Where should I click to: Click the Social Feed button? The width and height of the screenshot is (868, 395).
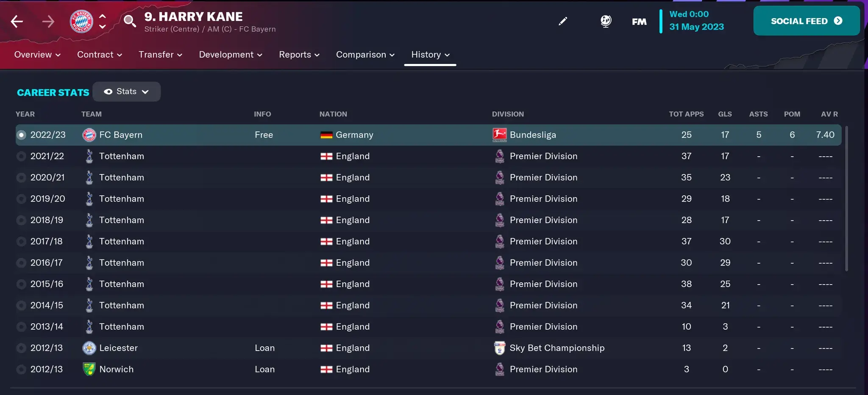[806, 21]
